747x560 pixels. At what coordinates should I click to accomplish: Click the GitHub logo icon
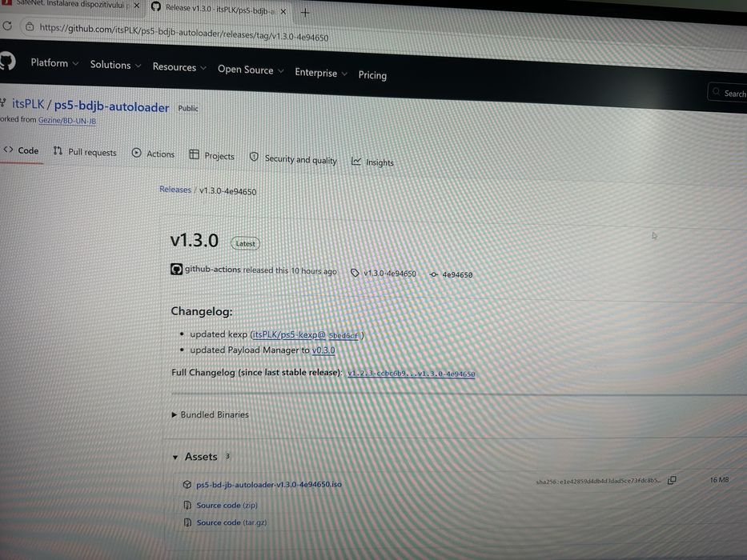click(x=7, y=61)
